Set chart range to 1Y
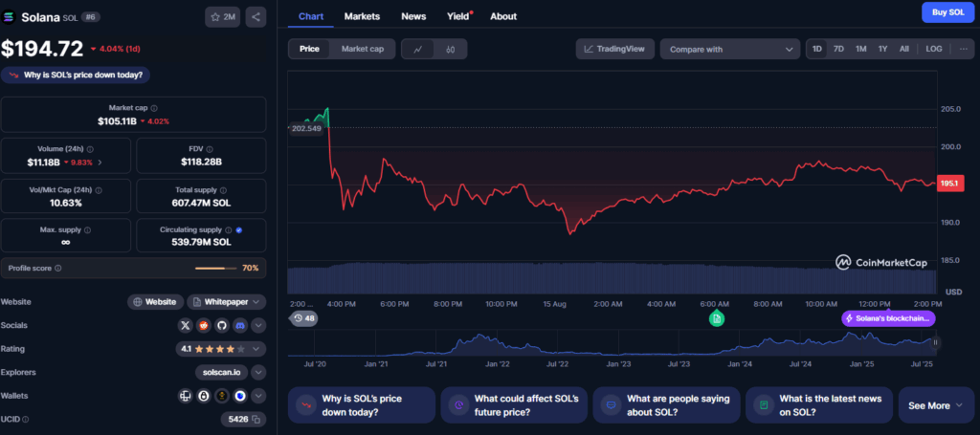The height and width of the screenshot is (435, 980). [882, 49]
